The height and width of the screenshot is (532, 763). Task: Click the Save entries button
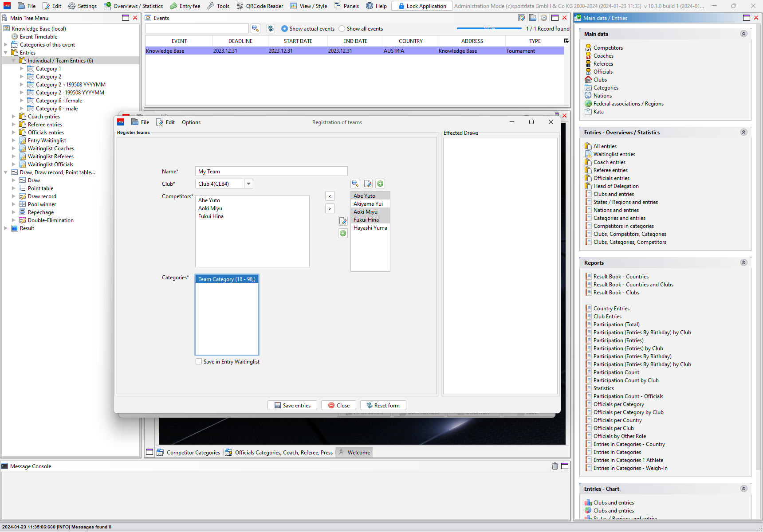pyautogui.click(x=292, y=405)
